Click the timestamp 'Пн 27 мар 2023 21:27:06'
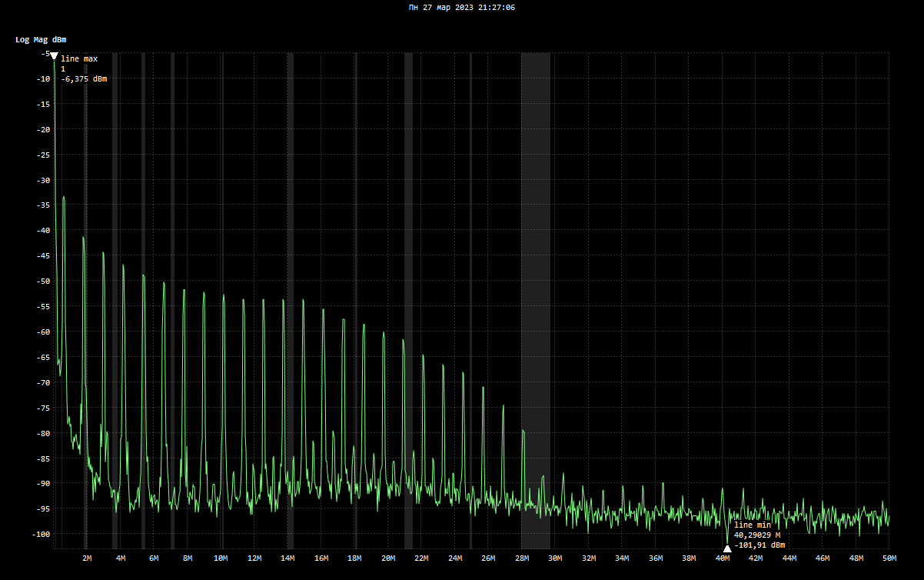Image resolution: width=924 pixels, height=580 pixels. 461,7
